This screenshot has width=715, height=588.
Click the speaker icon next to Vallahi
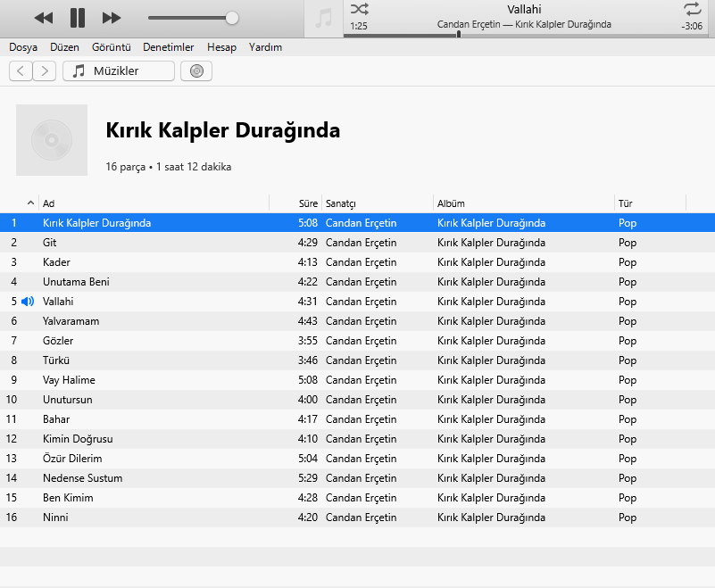pyautogui.click(x=28, y=302)
